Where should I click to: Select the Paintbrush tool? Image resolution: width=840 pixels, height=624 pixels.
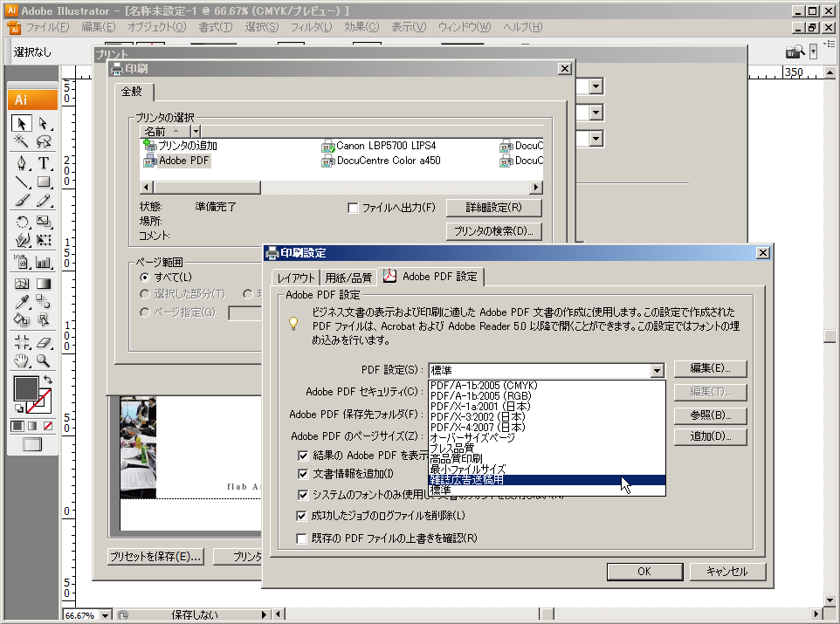point(22,201)
